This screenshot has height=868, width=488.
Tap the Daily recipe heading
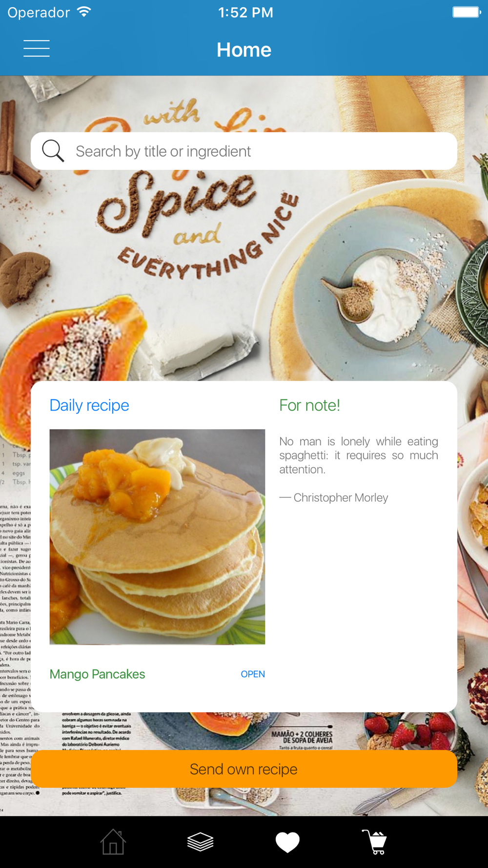click(x=89, y=405)
